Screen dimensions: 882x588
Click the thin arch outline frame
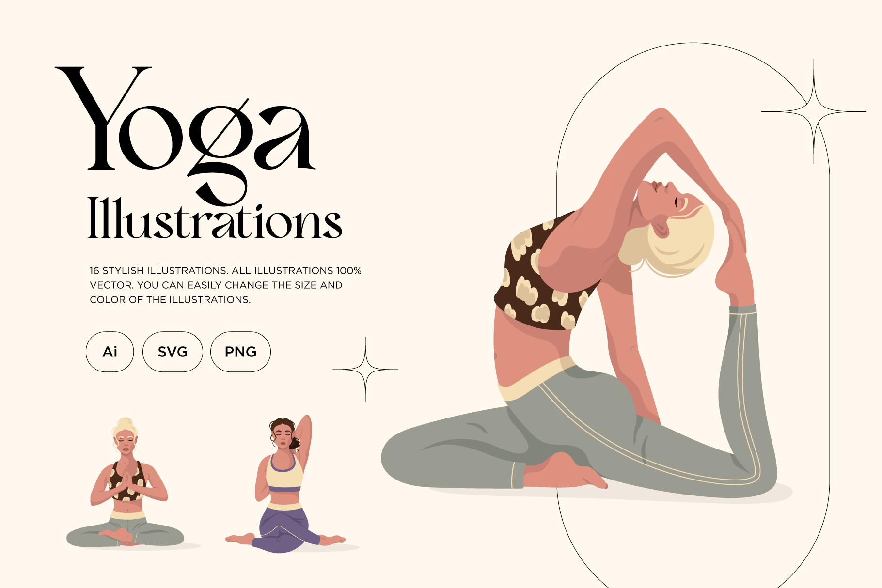tap(693, 315)
